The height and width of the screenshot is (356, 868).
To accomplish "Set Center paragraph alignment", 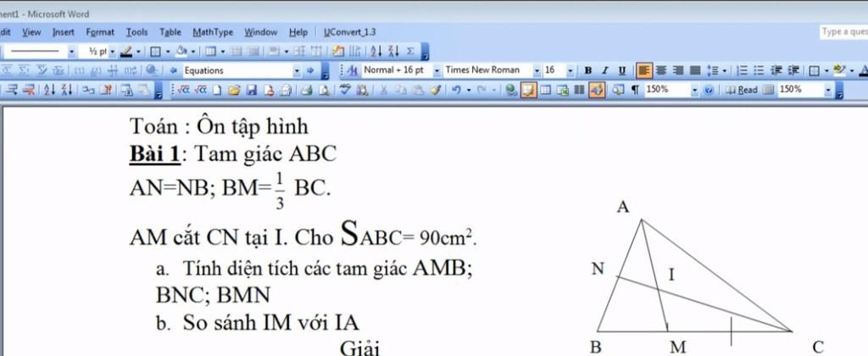I will [x=660, y=70].
